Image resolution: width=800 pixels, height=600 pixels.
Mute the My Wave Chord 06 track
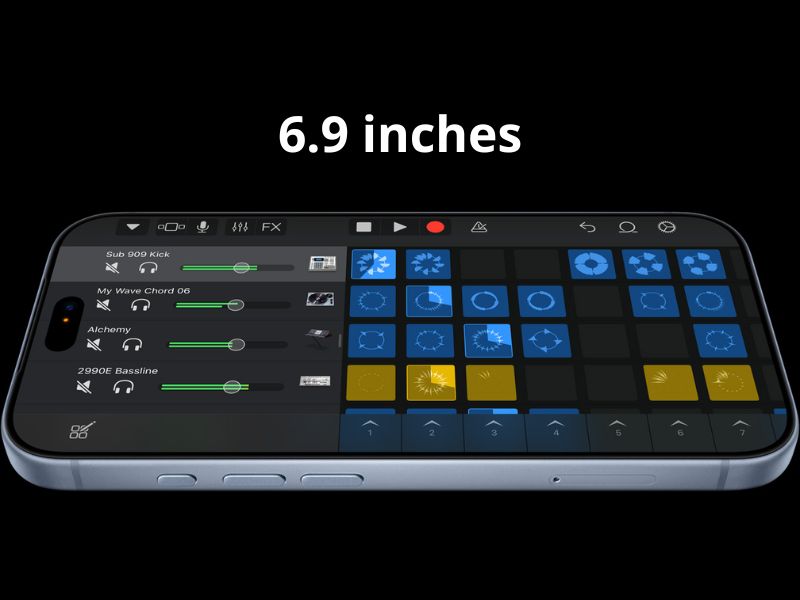tap(103, 305)
